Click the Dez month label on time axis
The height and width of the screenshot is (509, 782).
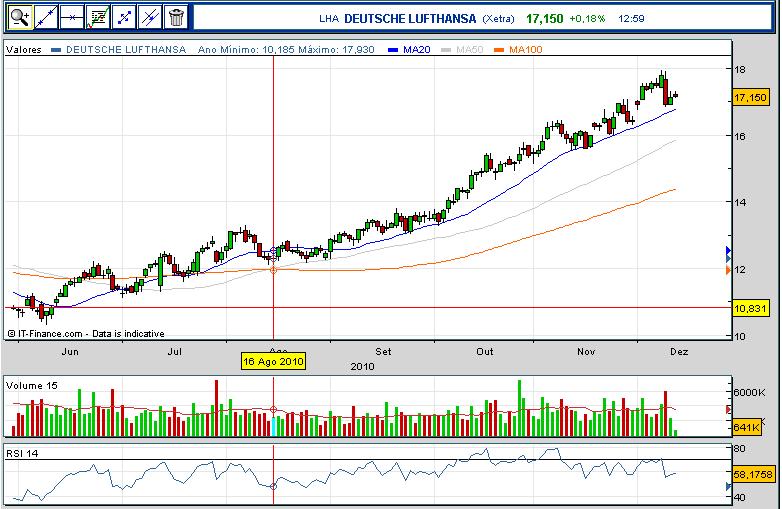[x=679, y=351]
